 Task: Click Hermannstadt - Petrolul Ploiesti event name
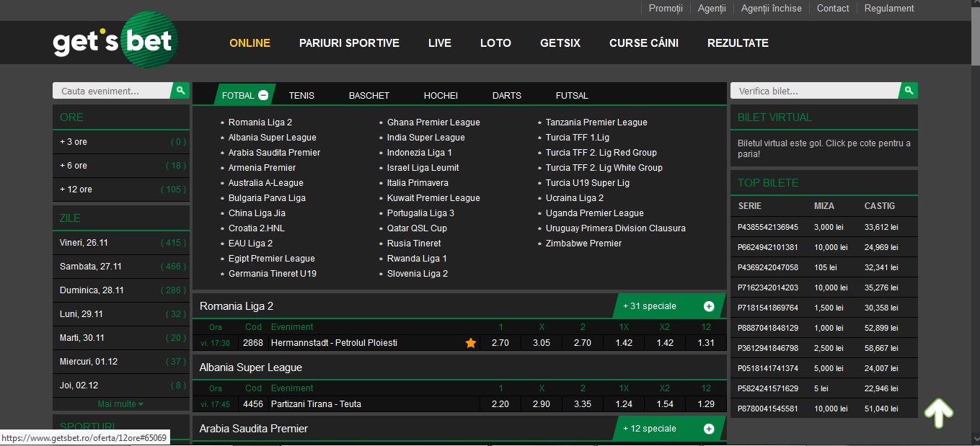(x=334, y=343)
